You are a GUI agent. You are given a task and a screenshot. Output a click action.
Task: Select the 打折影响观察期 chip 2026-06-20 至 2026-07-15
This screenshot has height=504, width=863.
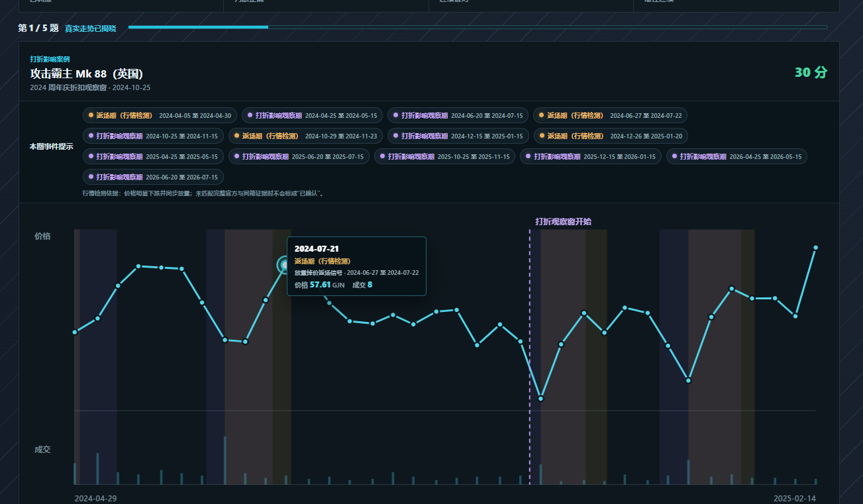153,177
